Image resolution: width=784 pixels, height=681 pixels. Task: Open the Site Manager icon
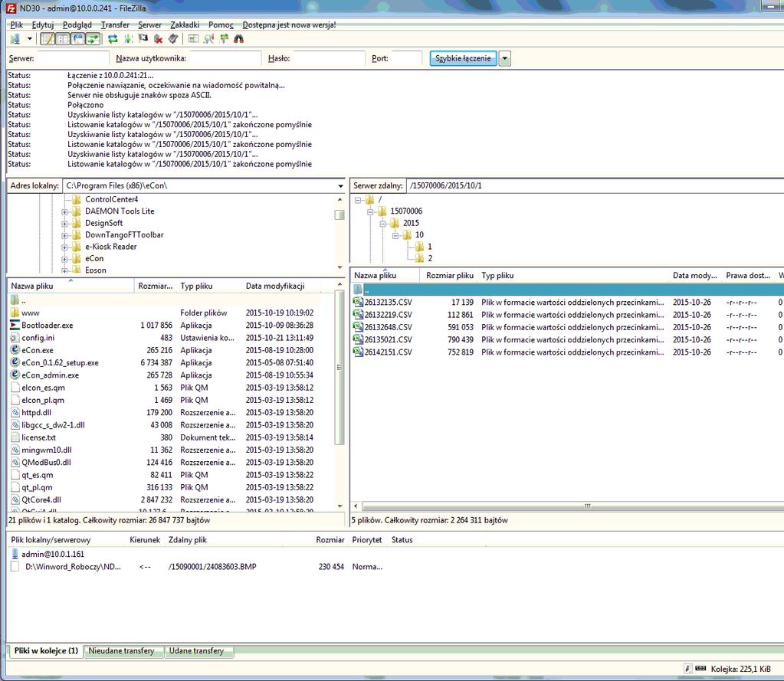15,39
